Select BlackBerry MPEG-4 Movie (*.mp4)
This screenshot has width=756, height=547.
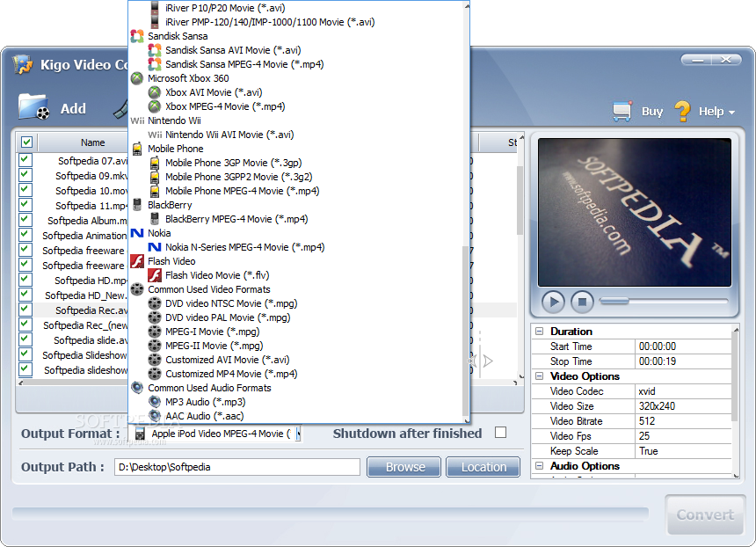tap(236, 219)
